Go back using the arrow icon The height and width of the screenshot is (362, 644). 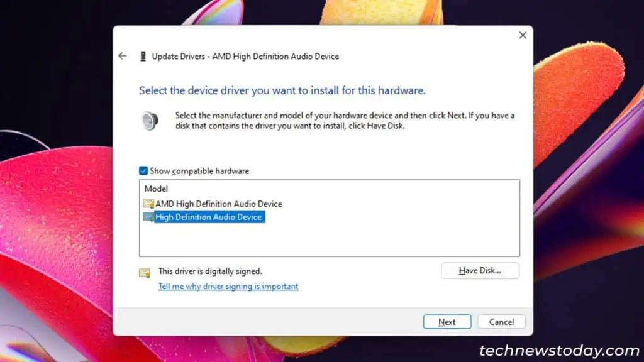point(123,56)
